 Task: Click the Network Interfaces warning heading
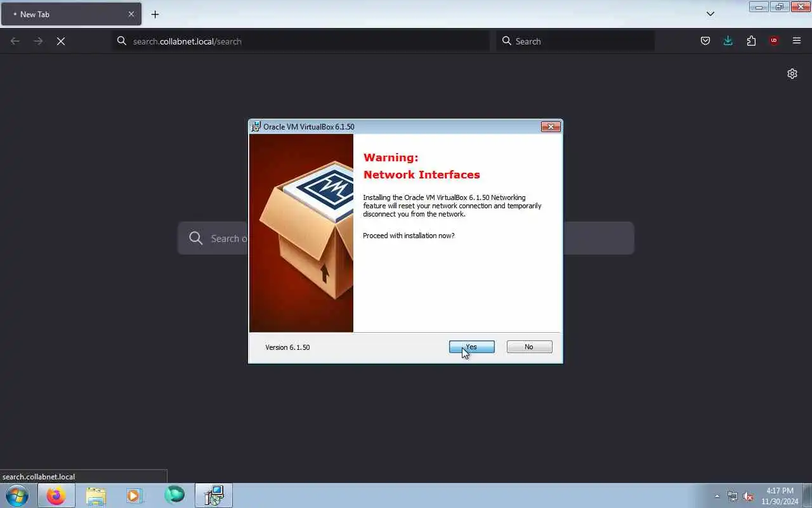pyautogui.click(x=422, y=175)
